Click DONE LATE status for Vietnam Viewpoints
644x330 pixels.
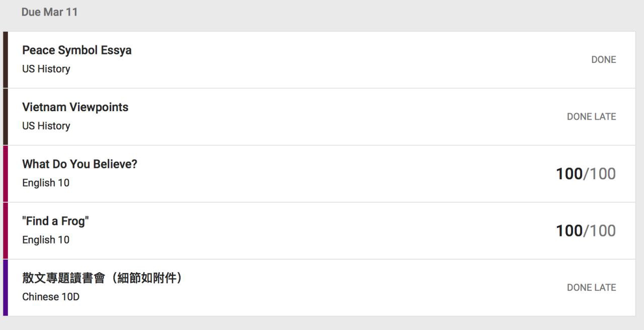[x=591, y=116]
